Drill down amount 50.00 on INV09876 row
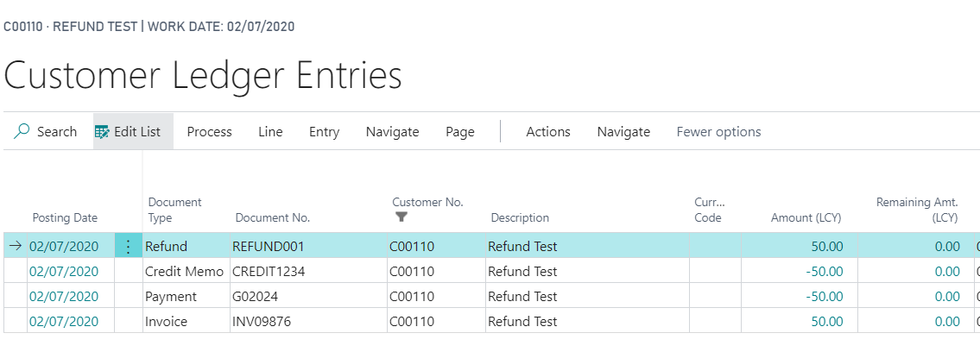Image resolution: width=980 pixels, height=352 pixels. coord(827,322)
